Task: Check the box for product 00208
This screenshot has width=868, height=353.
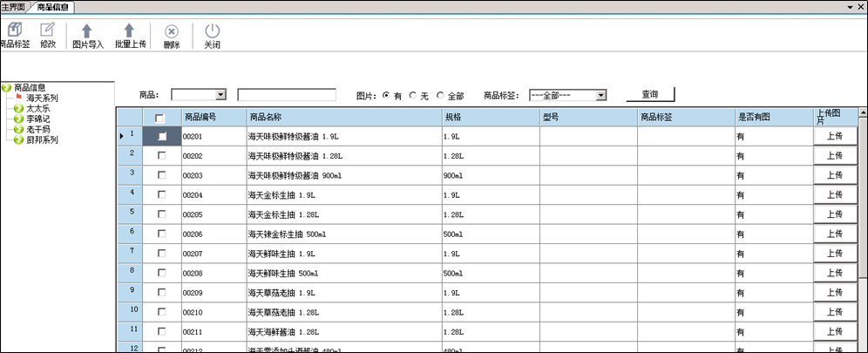Action: (161, 273)
